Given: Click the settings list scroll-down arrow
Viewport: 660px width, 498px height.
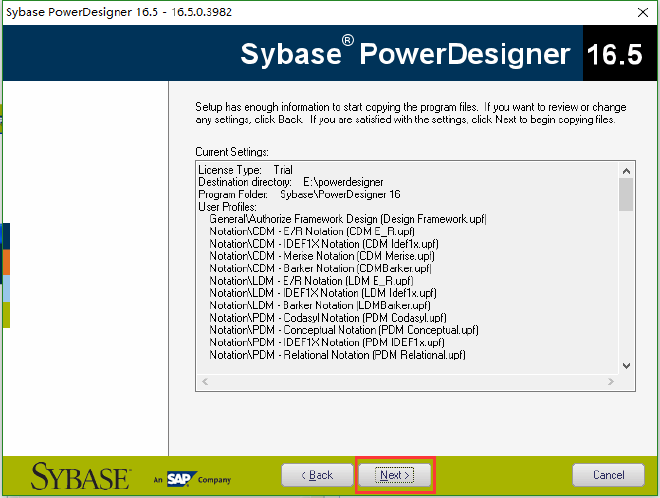Looking at the screenshot, I should pyautogui.click(x=626, y=366).
